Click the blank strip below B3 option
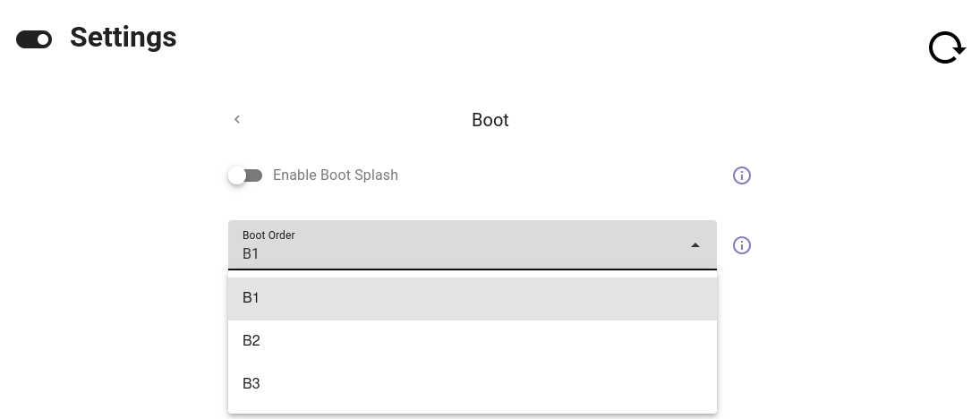This screenshot has width=980, height=419. pos(473,409)
